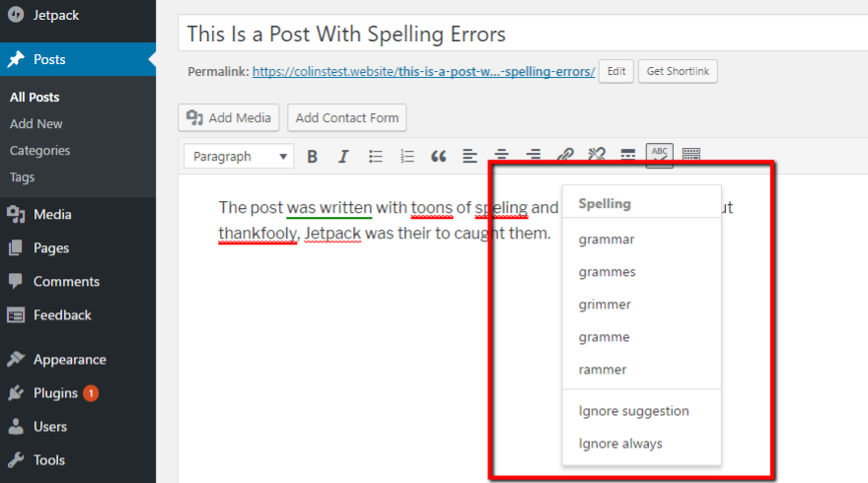The height and width of the screenshot is (483, 868).
Task: Click the underlined word 'Jetpack' in post
Action: 332,234
